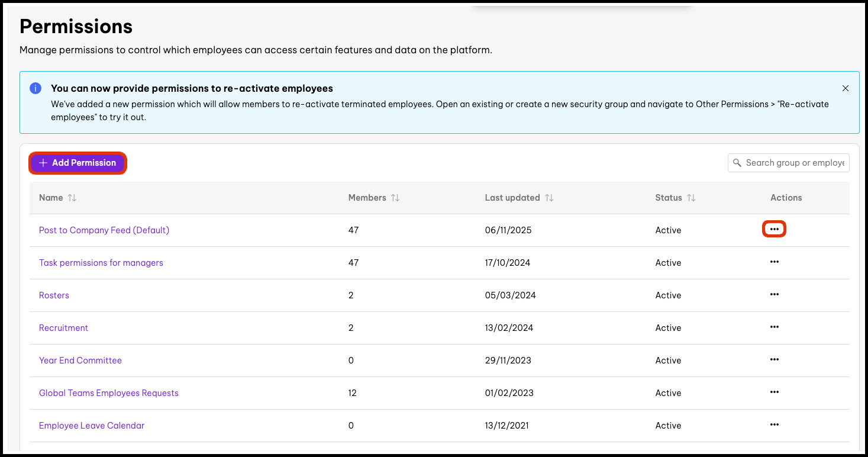Open actions menu for Task permissions for managers
Image resolution: width=868 pixels, height=457 pixels.
click(774, 262)
